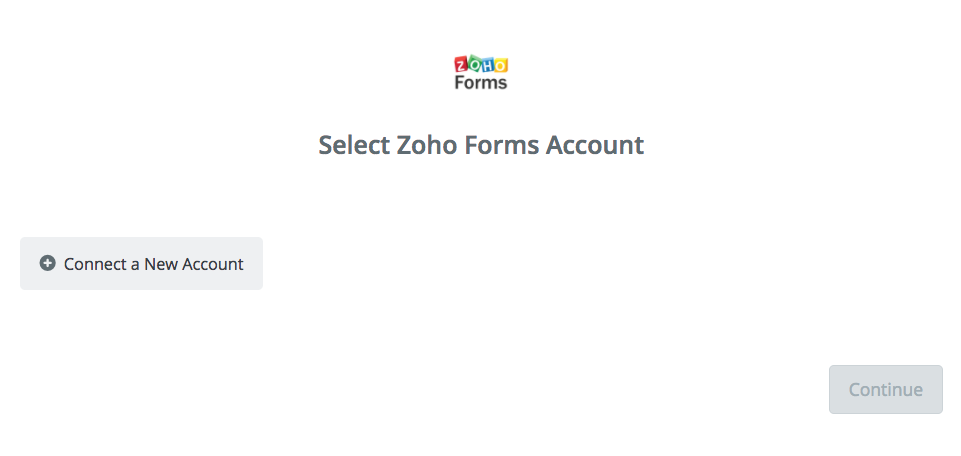
Task: Click the Zoho Forms logo
Action: 481,73
